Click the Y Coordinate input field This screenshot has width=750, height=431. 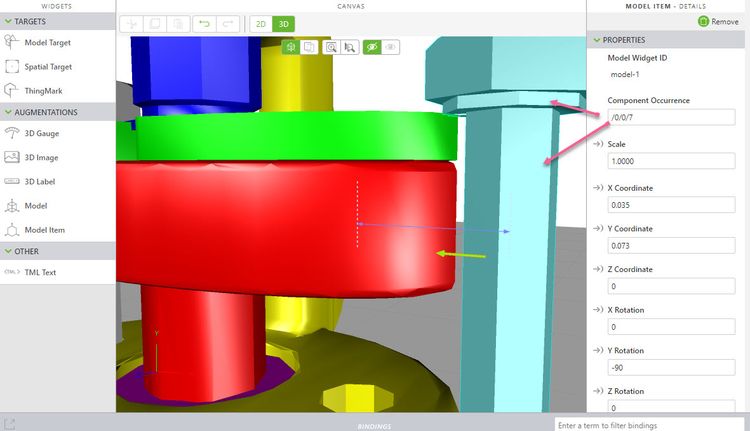point(671,245)
